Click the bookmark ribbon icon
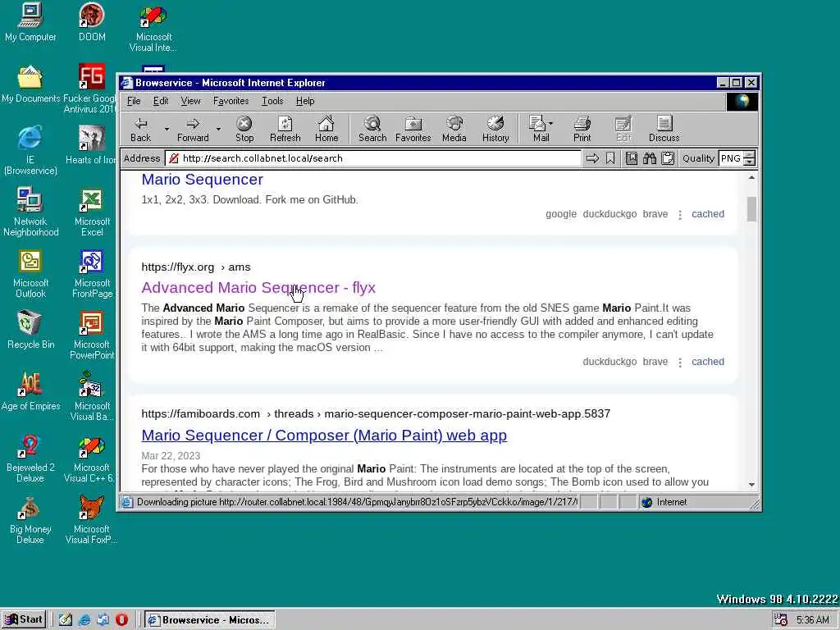This screenshot has width=840, height=630. point(610,158)
